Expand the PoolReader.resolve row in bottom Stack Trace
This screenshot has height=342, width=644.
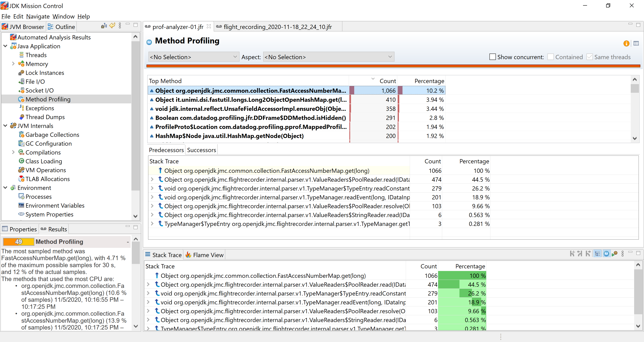[148, 311]
